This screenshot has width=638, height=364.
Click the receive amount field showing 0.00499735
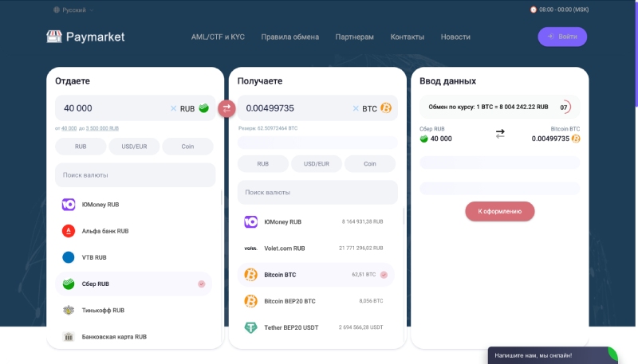317,108
